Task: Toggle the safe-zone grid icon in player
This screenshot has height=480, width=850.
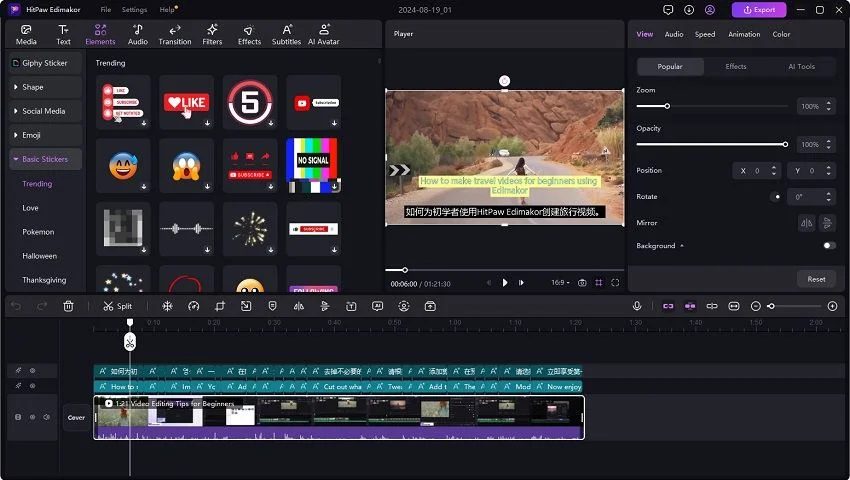Action: tap(598, 283)
